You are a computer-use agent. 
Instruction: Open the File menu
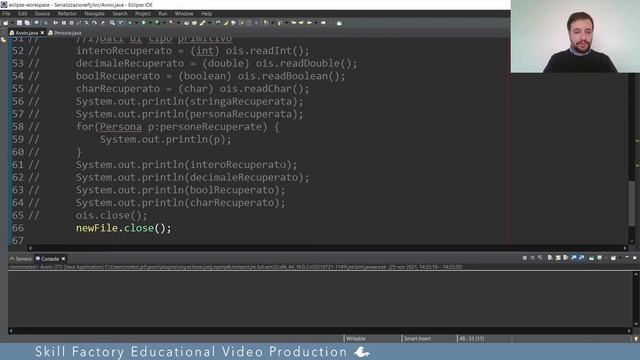(x=6, y=13)
